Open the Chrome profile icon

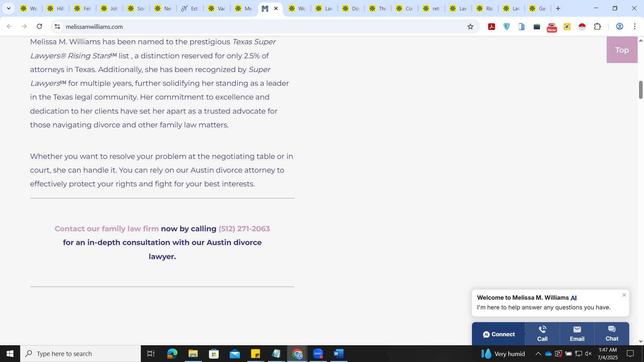620,26
